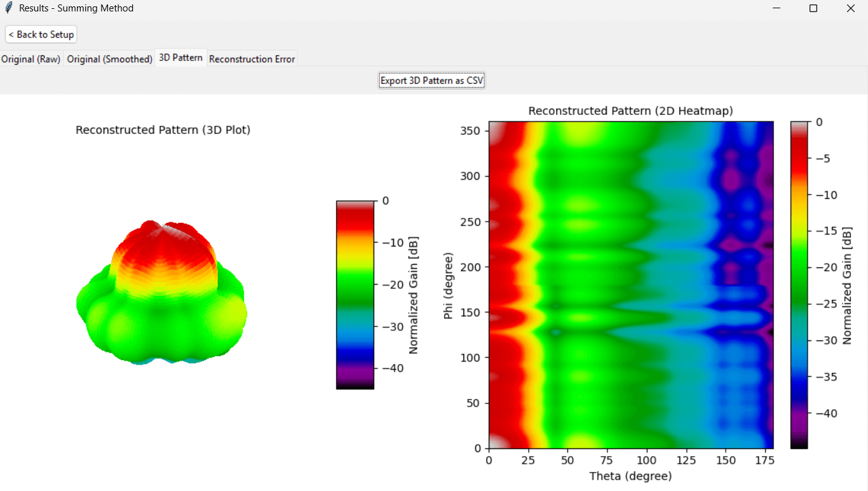Click the heatmap colorbar's Normalized Gain label
This screenshot has height=491, width=868.
pyautogui.click(x=846, y=285)
